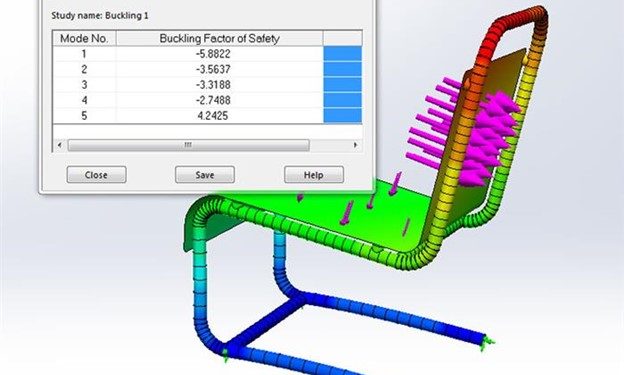The width and height of the screenshot is (624, 375).
Task: Select mode 3 value -3.3188
Action: tap(213, 85)
